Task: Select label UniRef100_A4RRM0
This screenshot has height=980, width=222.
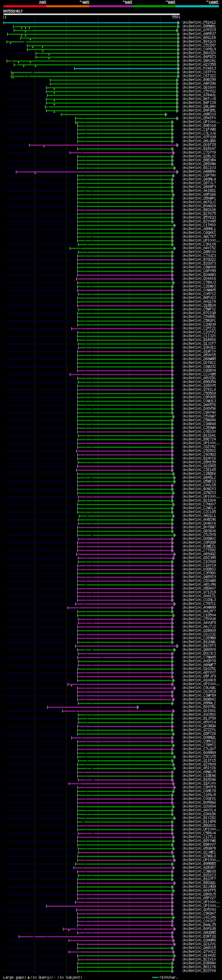Action: pyautogui.click(x=199, y=172)
